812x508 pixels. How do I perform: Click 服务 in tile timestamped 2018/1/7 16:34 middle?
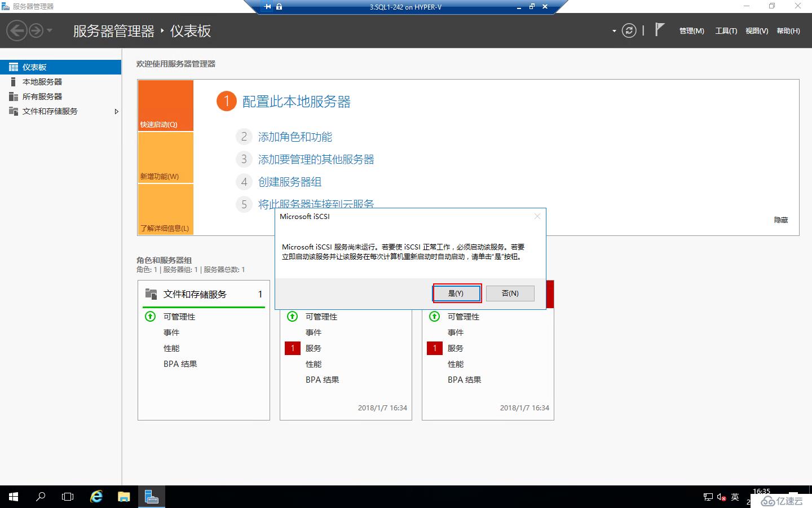coord(314,348)
